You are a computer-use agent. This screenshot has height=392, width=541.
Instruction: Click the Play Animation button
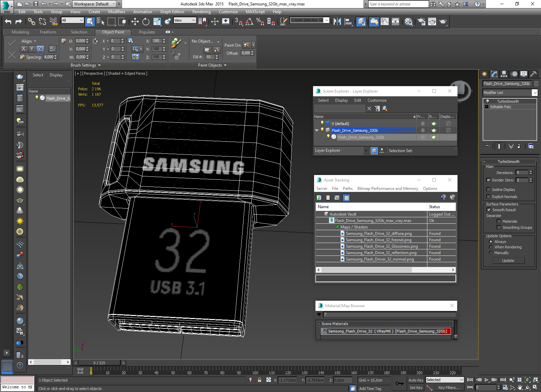[487, 380]
